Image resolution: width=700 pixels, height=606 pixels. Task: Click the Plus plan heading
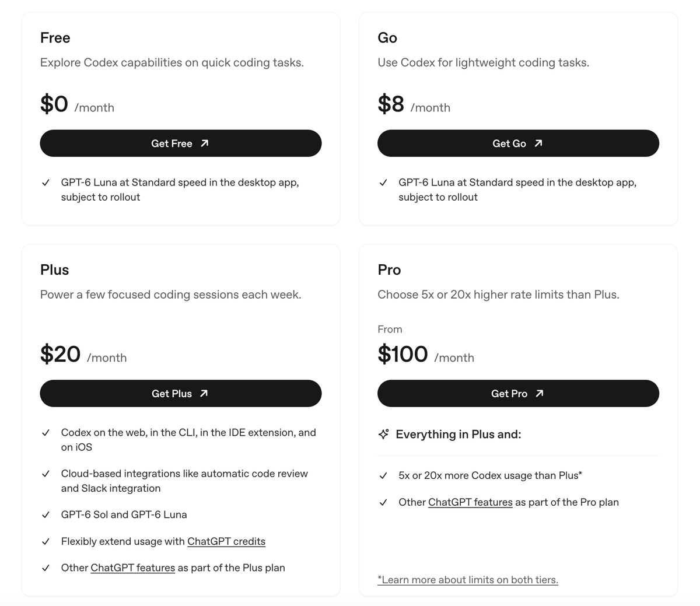coord(55,269)
